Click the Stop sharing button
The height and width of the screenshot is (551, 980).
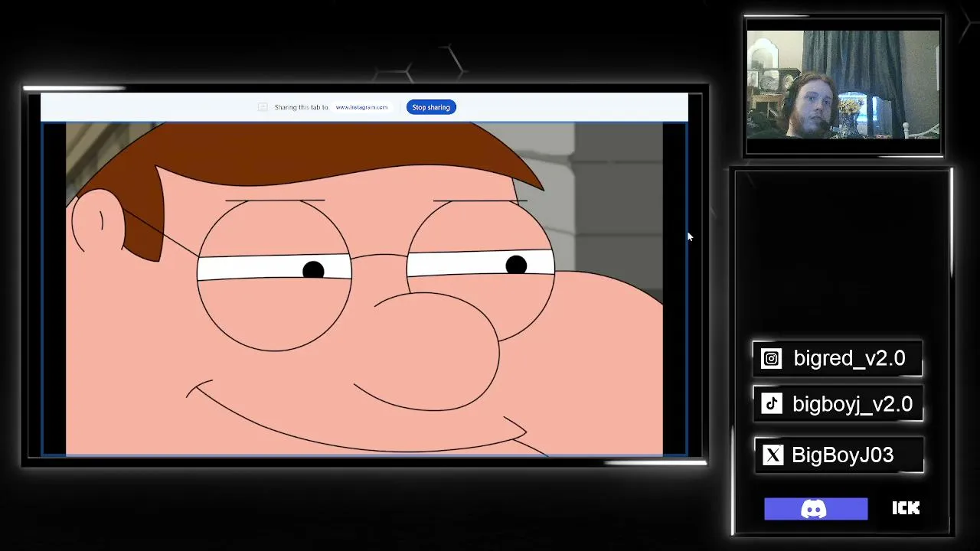431,107
